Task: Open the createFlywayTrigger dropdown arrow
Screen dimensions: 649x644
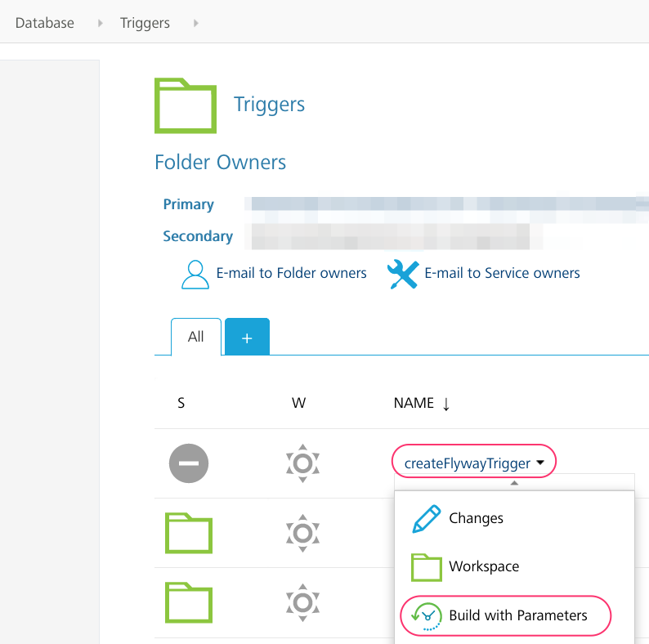Action: 541,463
